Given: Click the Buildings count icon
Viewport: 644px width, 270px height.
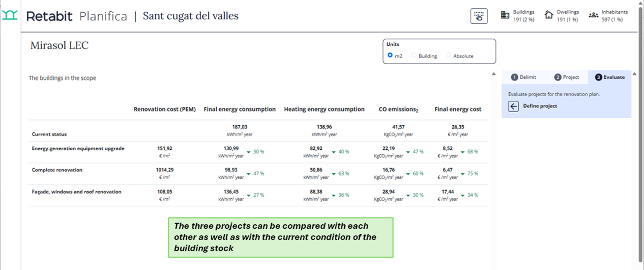Looking at the screenshot, I should (x=505, y=15).
